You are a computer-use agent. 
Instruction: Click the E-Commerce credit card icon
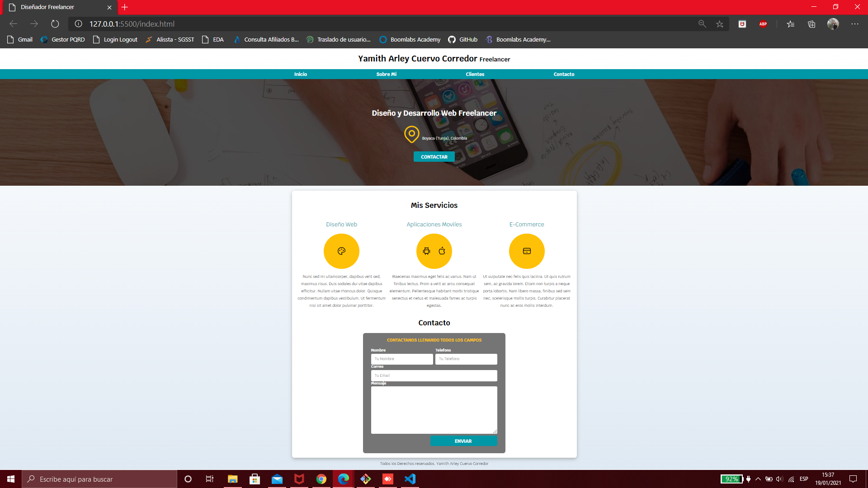(526, 251)
